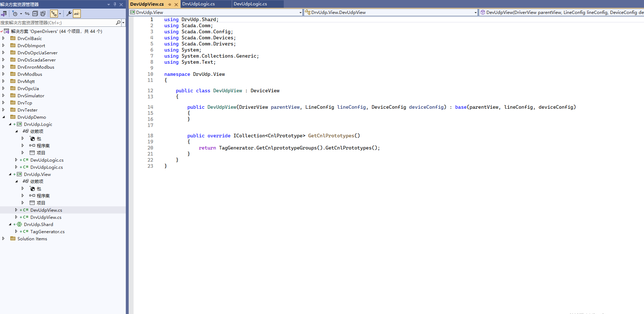
Task: Open the DevUdpView member navigation dropdown
Action: tap(561, 13)
